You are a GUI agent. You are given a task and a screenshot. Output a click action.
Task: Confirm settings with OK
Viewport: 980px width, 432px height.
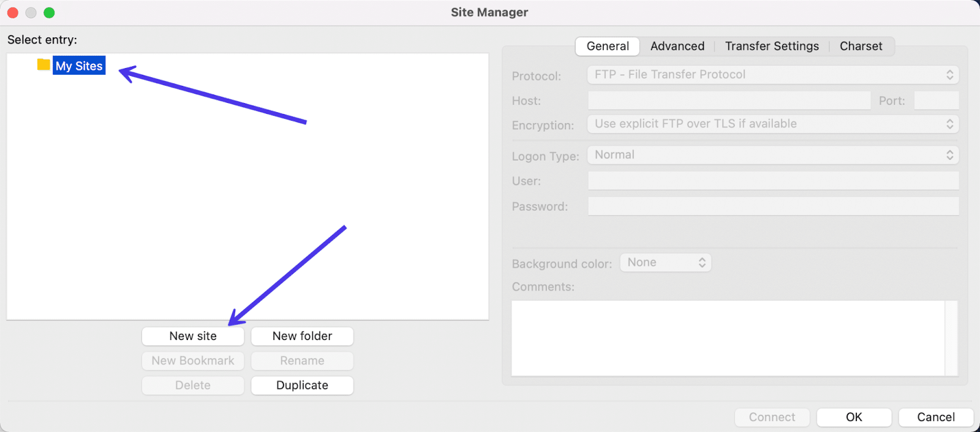click(854, 417)
